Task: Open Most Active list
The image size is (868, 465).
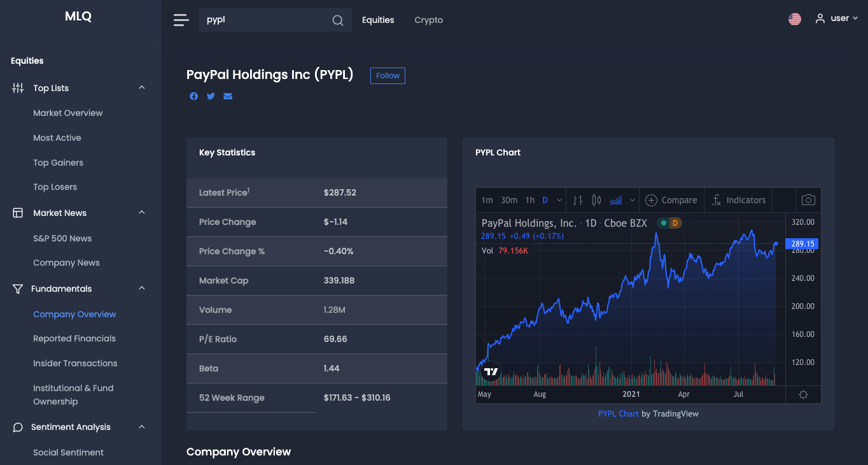Action: tap(57, 138)
